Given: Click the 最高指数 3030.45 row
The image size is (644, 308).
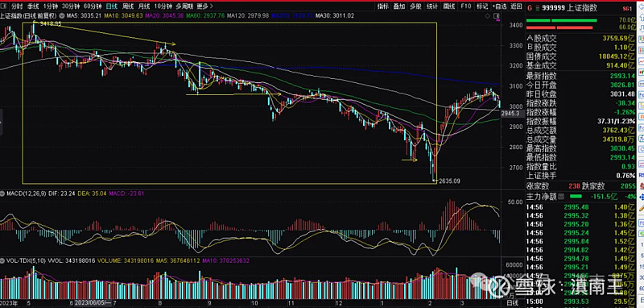Looking at the screenshot, I should (580, 148).
